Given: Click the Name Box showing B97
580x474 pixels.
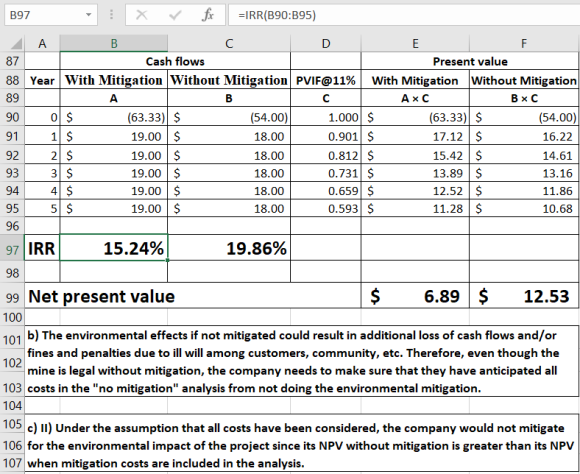Looking at the screenshot, I should 51,15.
